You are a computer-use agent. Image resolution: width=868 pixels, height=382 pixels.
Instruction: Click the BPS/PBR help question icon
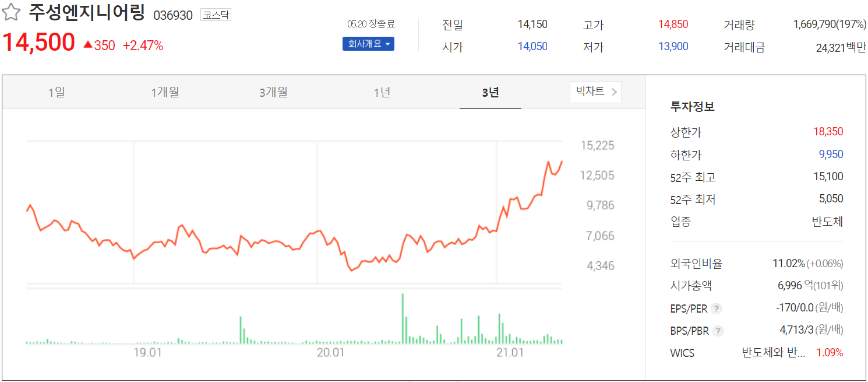(719, 331)
